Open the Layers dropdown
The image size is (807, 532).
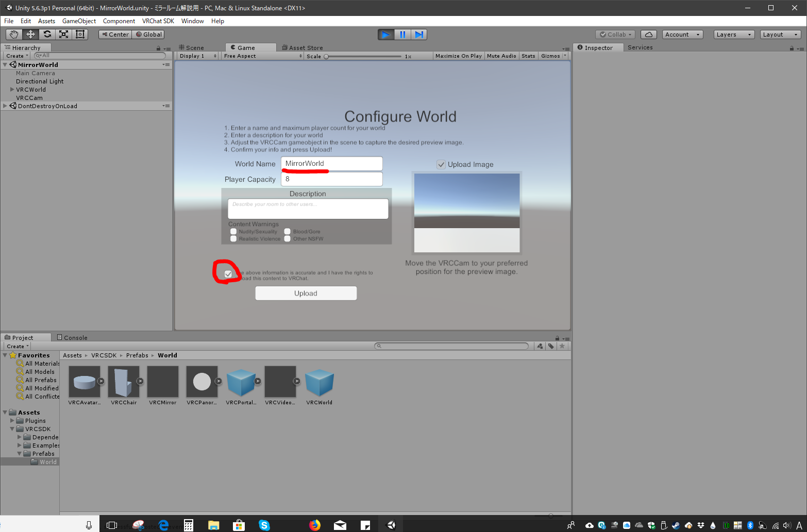[x=734, y=35]
